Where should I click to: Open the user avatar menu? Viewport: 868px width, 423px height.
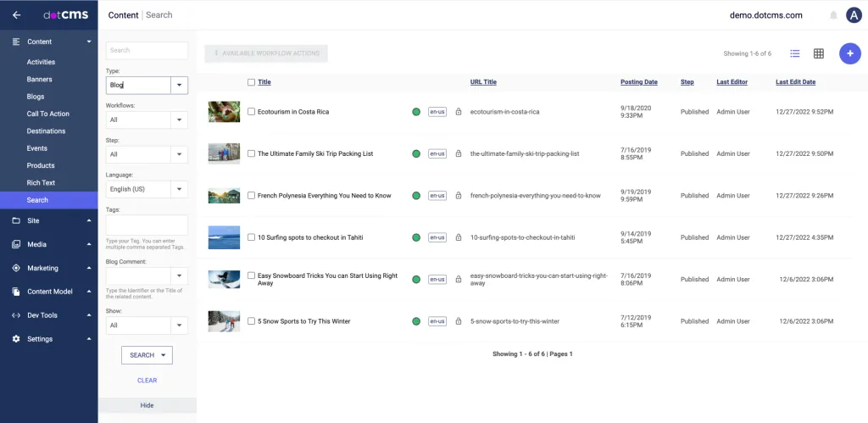tap(854, 14)
